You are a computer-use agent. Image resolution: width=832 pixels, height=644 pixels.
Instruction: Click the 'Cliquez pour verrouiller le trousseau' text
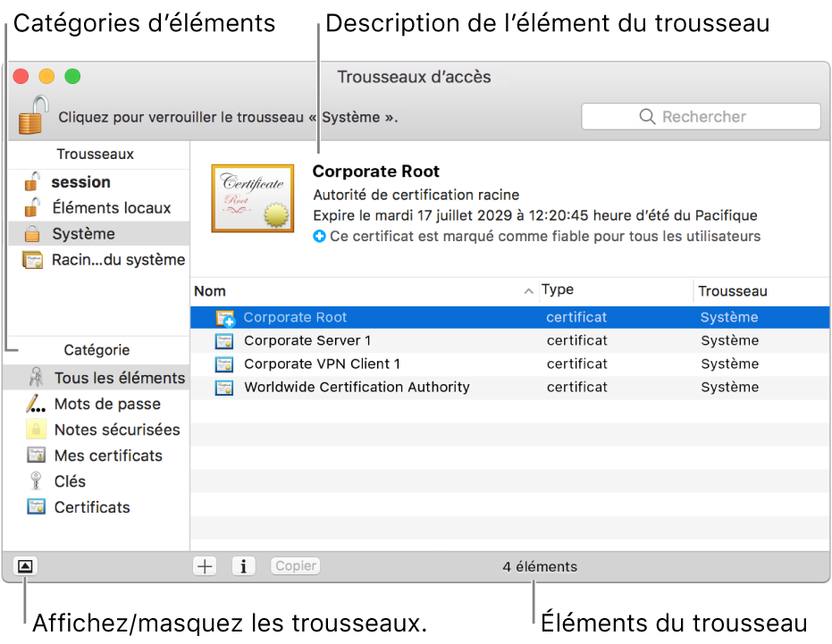[228, 117]
